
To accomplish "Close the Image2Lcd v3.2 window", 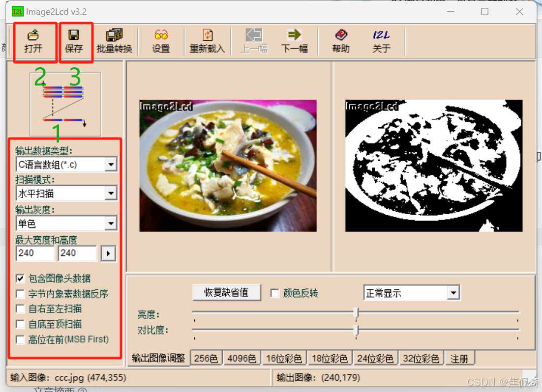I will click(519, 12).
